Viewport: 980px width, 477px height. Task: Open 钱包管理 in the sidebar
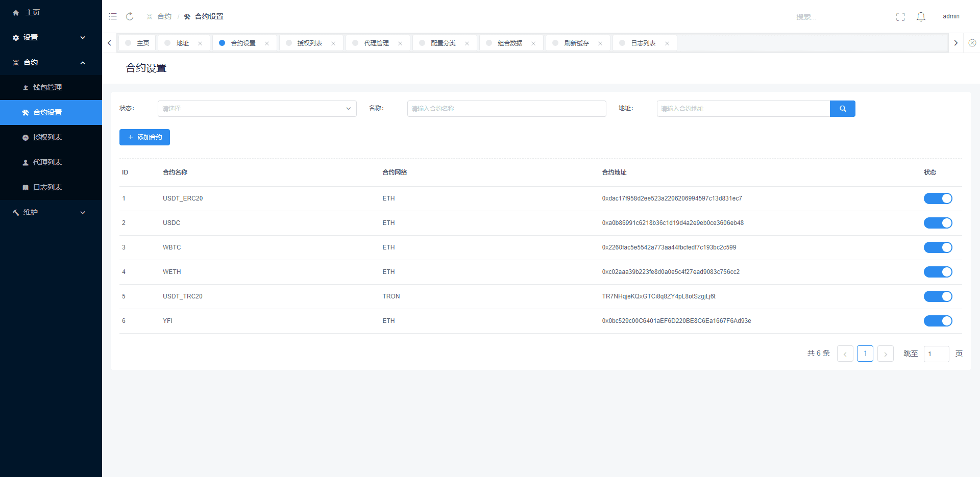(47, 87)
